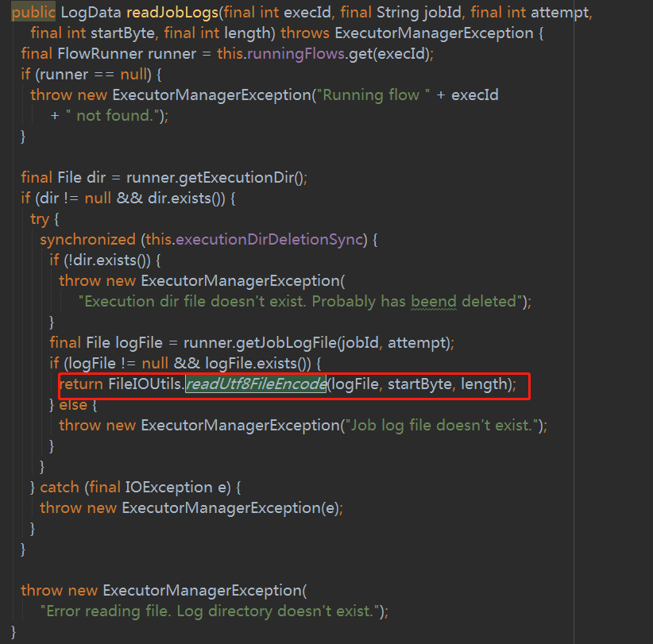Click IOException in the catch clause
Viewport: 653px width, 644px height.
pyautogui.click(x=169, y=488)
